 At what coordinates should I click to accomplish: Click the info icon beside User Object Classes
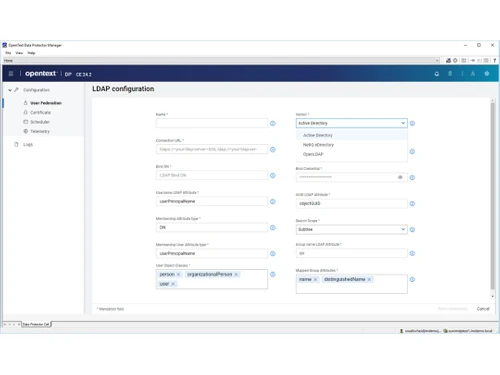click(273, 274)
